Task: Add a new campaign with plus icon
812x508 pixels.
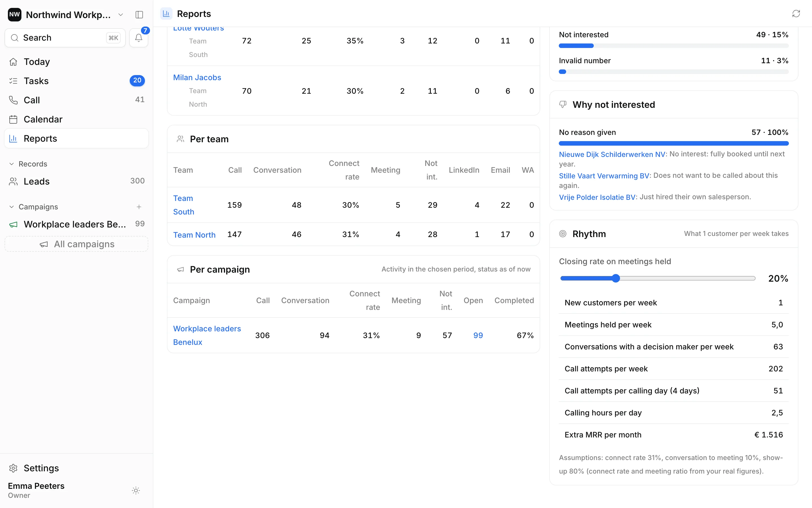Action: pyautogui.click(x=139, y=207)
